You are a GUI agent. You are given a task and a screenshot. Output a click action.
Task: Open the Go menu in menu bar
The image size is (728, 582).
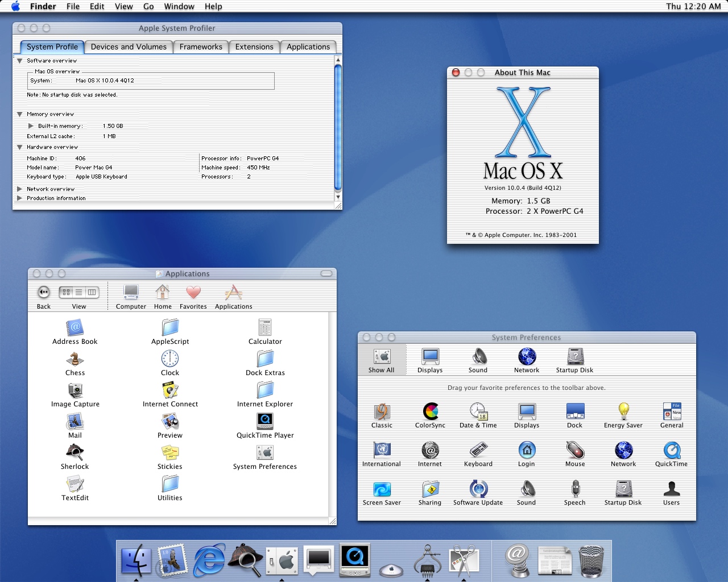click(x=148, y=6)
